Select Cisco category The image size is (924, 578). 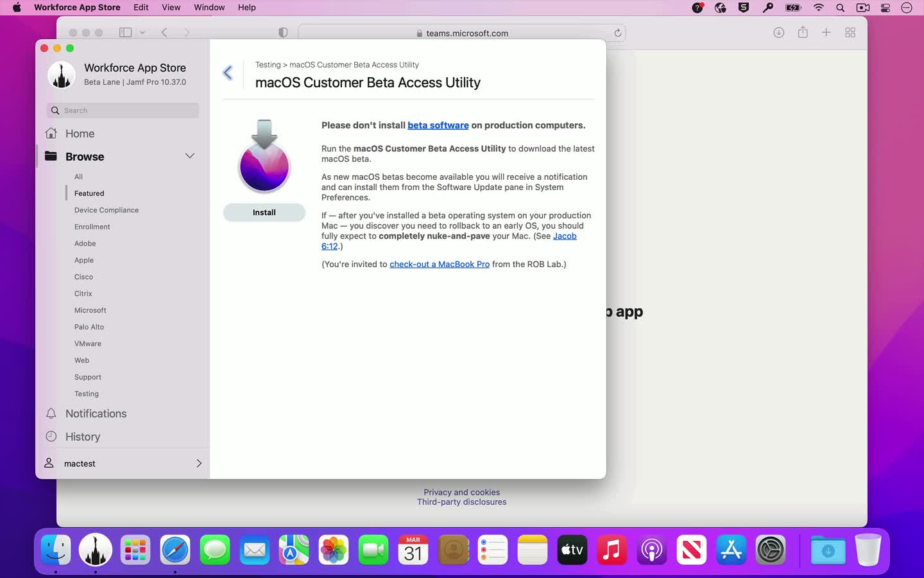(x=83, y=277)
